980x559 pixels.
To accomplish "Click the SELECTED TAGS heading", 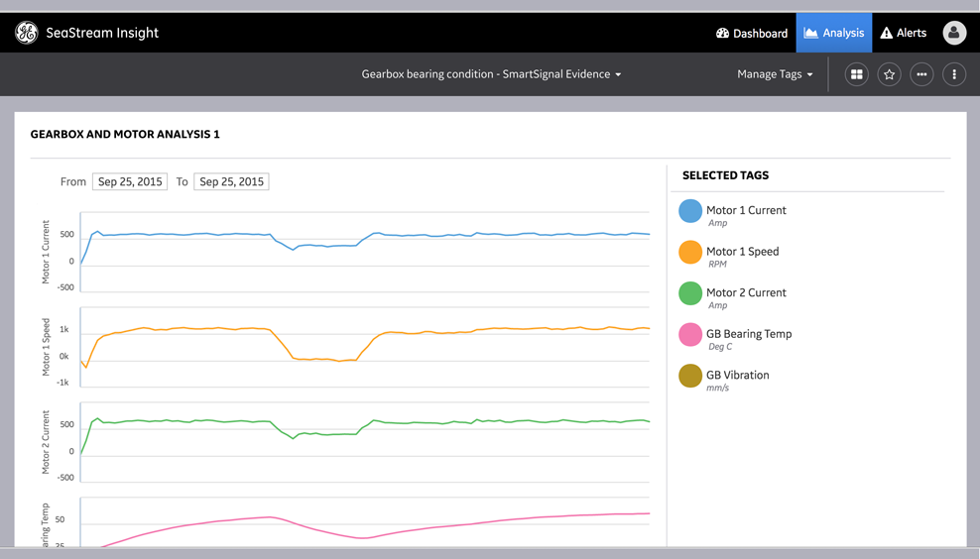I will pos(725,175).
